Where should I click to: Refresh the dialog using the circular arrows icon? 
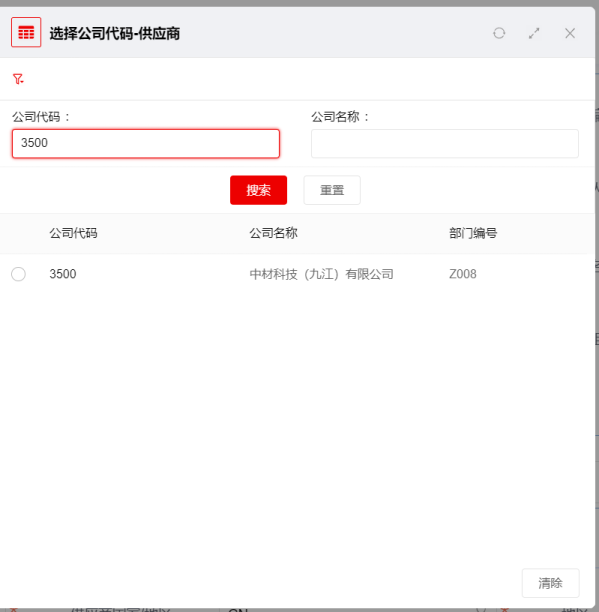499,33
